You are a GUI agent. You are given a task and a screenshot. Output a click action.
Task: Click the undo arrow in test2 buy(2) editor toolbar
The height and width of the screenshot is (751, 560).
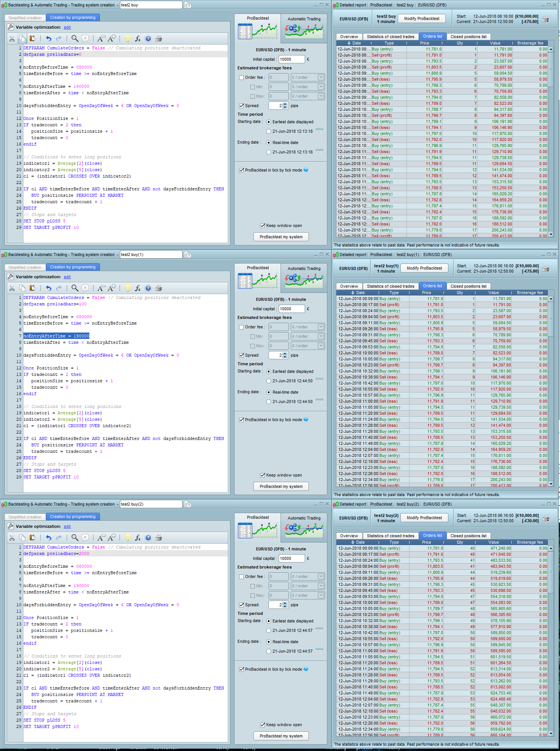point(49,538)
